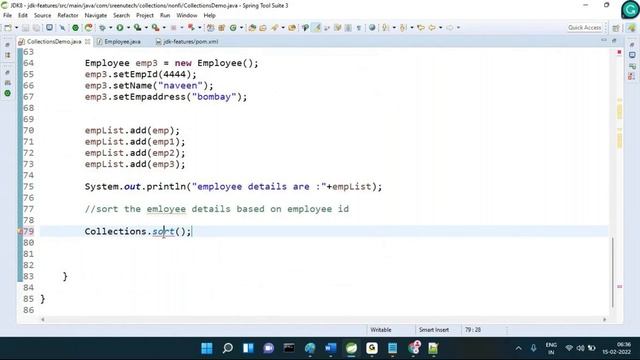Expand the Coverage dropdown arrow
640x360 pixels.
[x=146, y=28]
